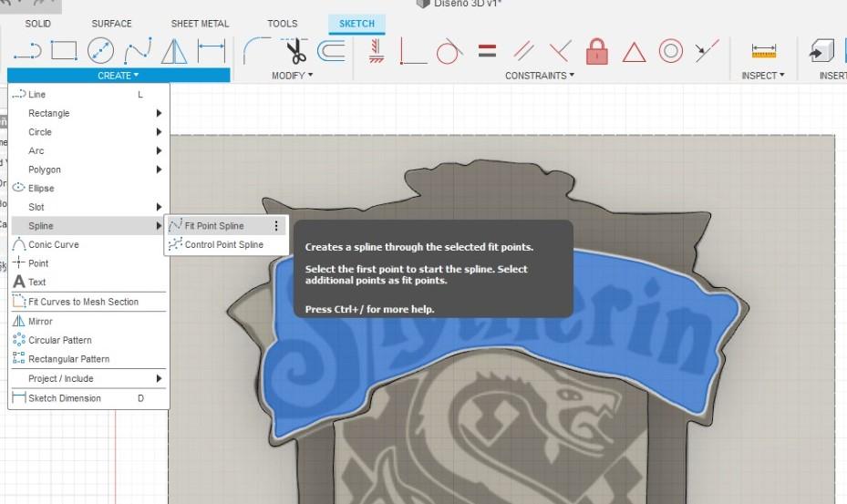Viewport: 847px width, 504px height.
Task: Expand the Project / Include submenu
Action: pos(88,378)
